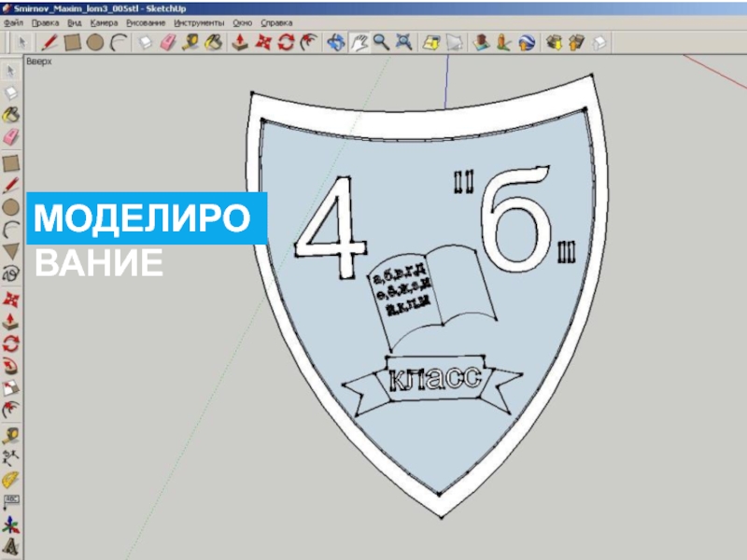
Task: Click the Вверх view label
Action: pyautogui.click(x=39, y=62)
